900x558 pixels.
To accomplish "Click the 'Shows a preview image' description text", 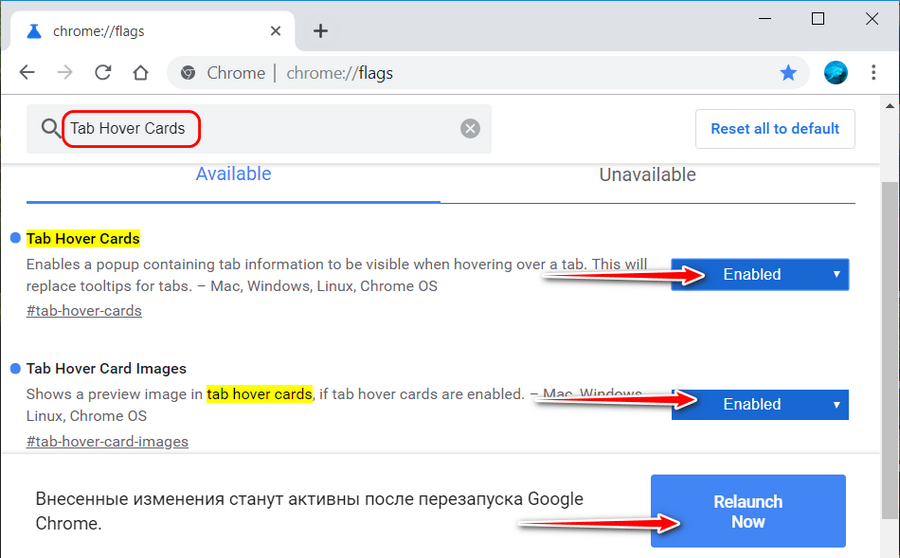I will click(334, 405).
